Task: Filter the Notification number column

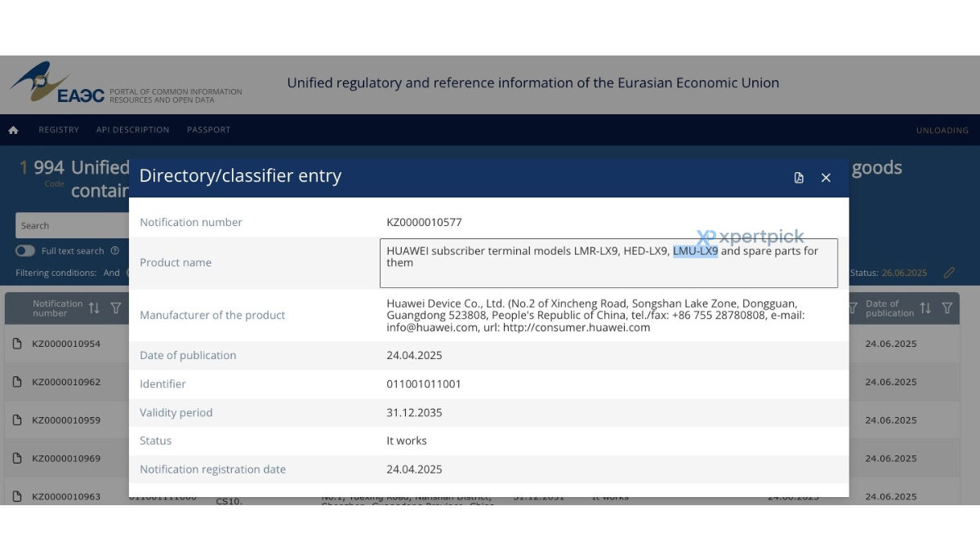Action: coord(116,308)
